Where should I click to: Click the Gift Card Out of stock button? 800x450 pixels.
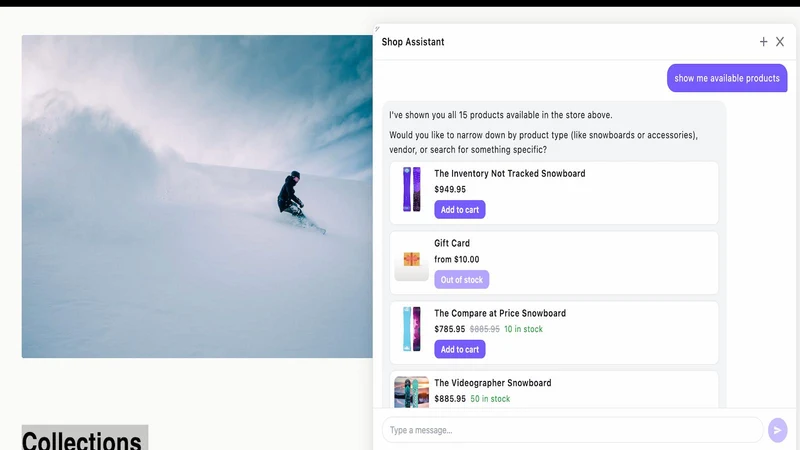pos(462,280)
